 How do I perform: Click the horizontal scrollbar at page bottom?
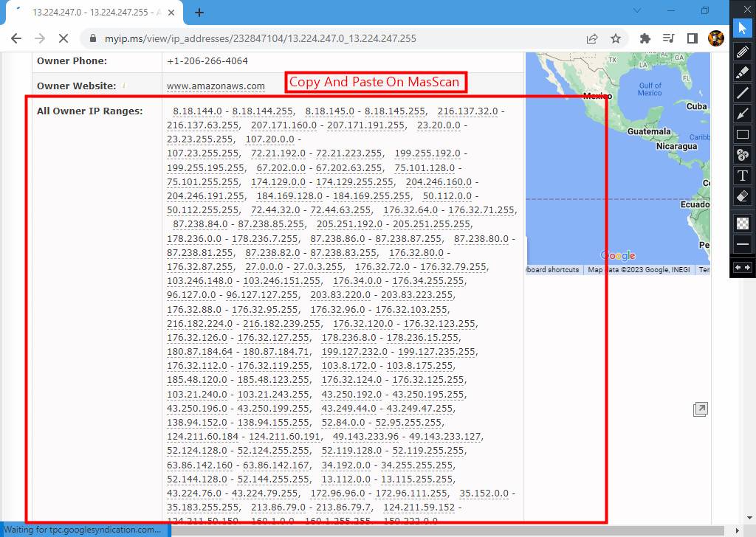(447, 531)
